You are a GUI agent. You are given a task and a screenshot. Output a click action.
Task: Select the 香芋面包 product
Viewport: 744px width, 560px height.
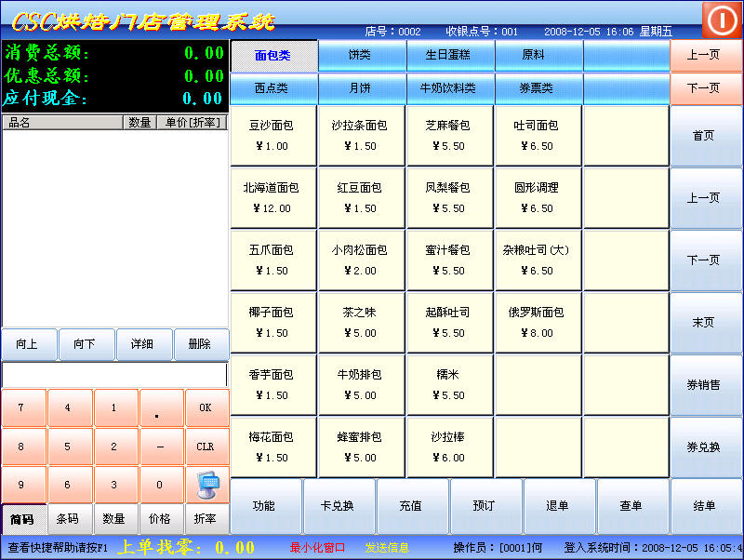(273, 385)
